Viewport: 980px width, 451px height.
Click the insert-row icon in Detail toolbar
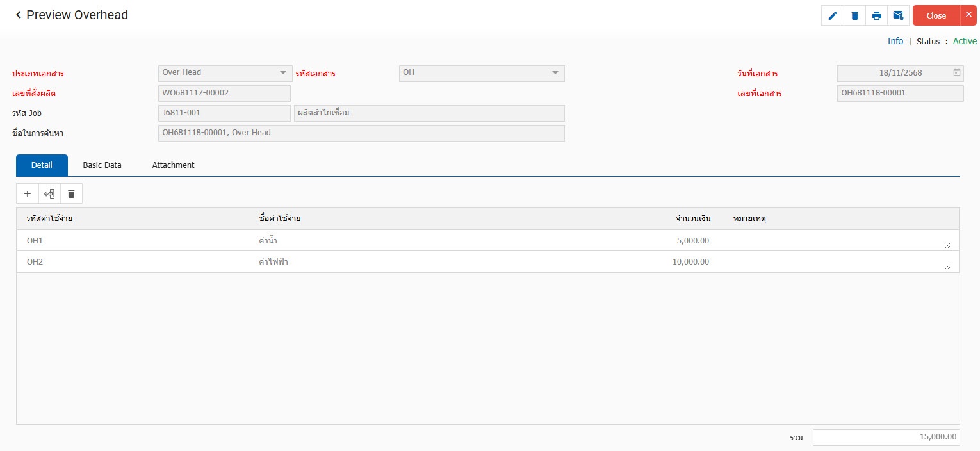[49, 193]
